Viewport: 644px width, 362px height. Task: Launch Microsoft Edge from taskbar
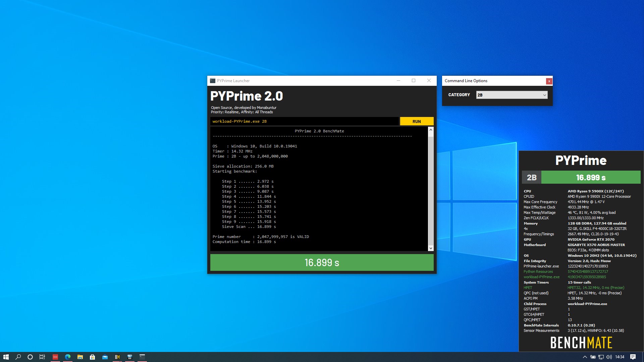pyautogui.click(x=68, y=357)
